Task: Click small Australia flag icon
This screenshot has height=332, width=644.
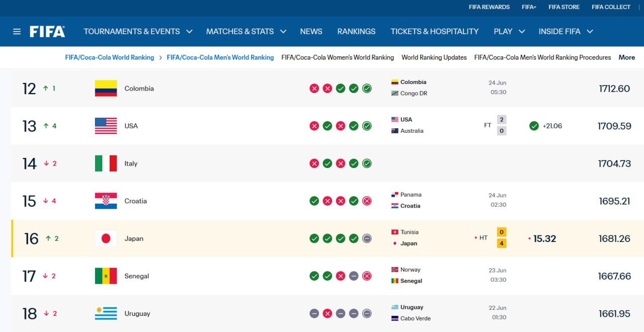Action: (395, 131)
